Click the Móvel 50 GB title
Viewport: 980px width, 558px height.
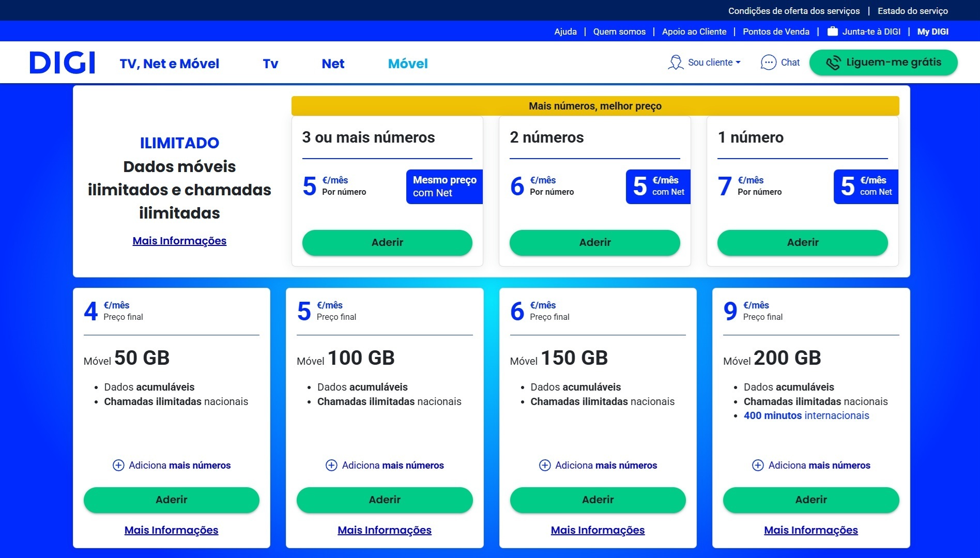[x=127, y=358]
